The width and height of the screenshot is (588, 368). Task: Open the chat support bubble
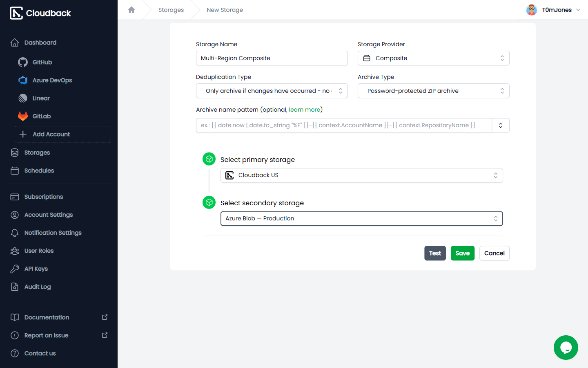[566, 348]
